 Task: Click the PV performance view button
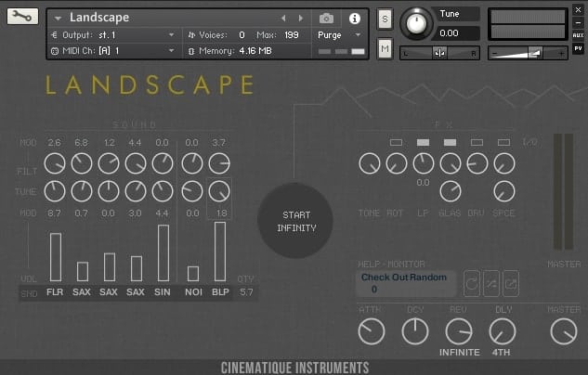point(578,48)
